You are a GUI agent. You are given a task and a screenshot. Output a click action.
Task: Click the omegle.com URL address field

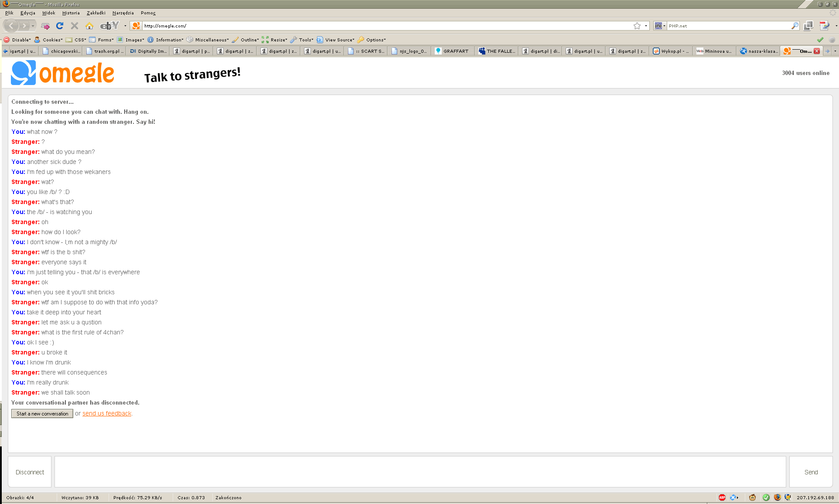pyautogui.click(x=387, y=26)
